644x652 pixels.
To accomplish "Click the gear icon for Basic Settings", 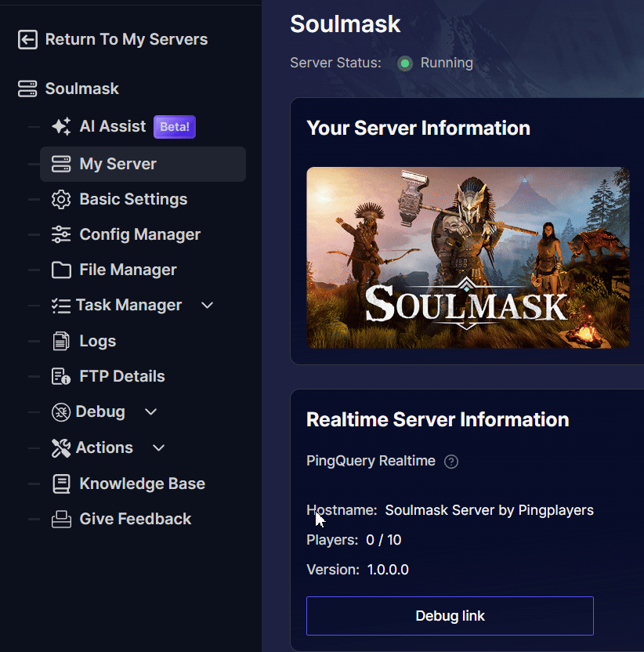I will (61, 199).
